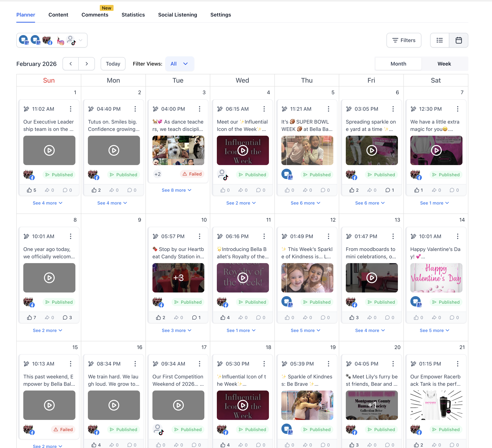Open Super Bowl Week photo thumbnail
Viewport: 492px width, 448px height.
coord(307,151)
